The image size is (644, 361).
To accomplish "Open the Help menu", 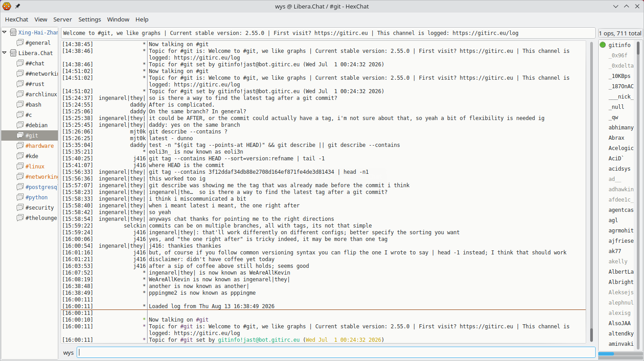I will pos(142,19).
